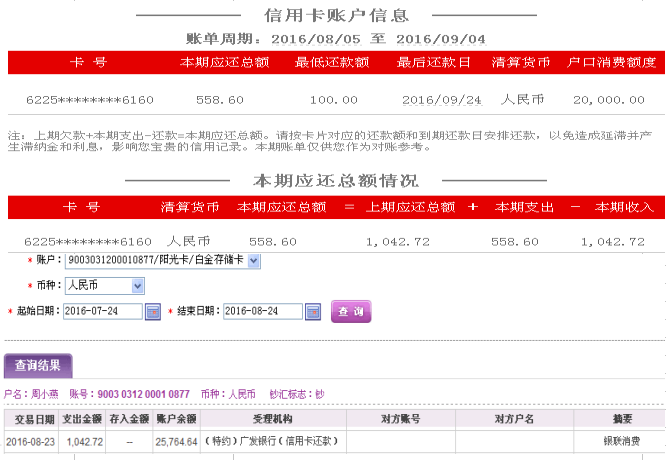666x460 pixels.
Task: Select the 查询结果 tab
Action: coord(38,366)
